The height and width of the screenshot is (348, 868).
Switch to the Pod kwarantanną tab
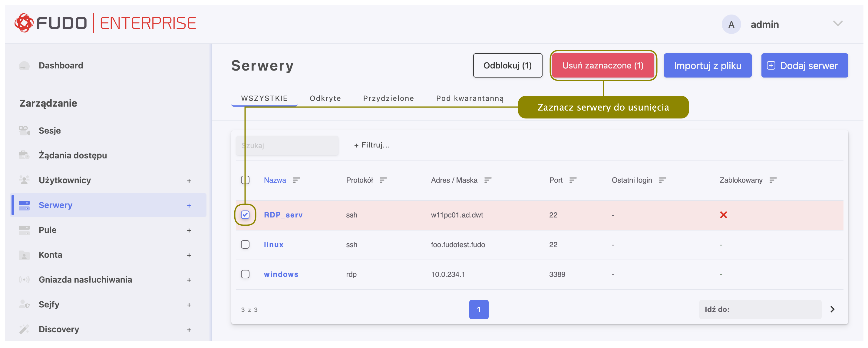coord(470,98)
